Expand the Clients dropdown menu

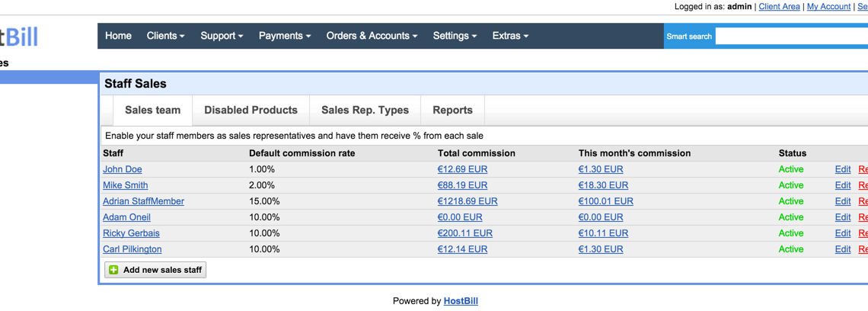(x=165, y=36)
